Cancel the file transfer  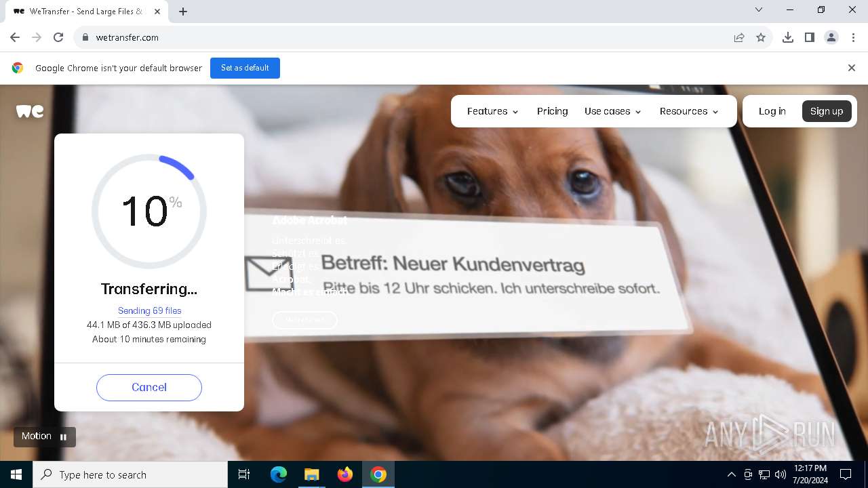point(149,388)
